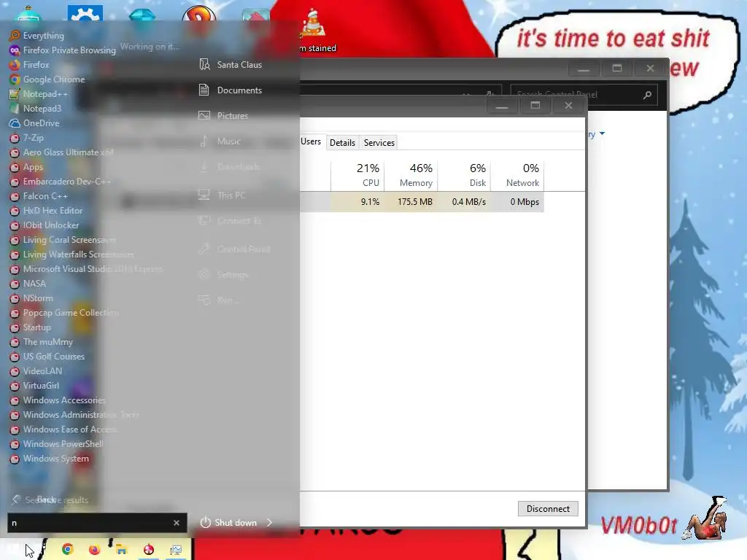Image resolution: width=747 pixels, height=560 pixels.
Task: Open IObit Unlocker folder
Action: pos(44,225)
